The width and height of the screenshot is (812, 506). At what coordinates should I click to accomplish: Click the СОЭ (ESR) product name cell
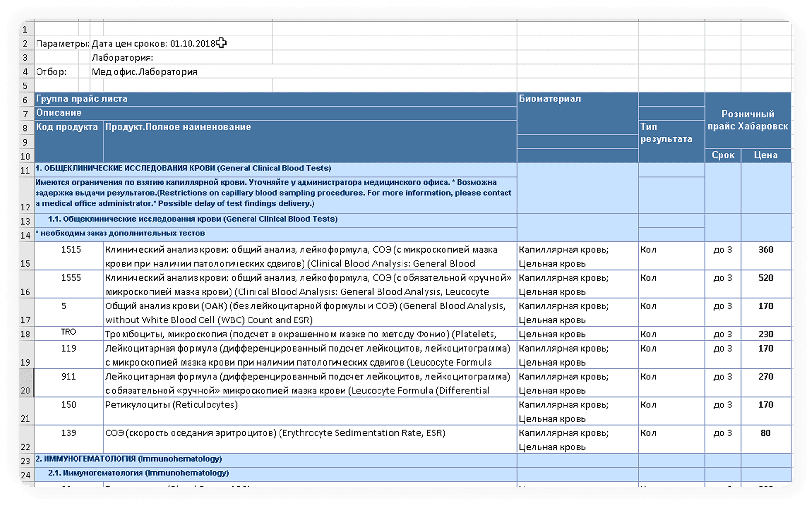pyautogui.click(x=310, y=439)
